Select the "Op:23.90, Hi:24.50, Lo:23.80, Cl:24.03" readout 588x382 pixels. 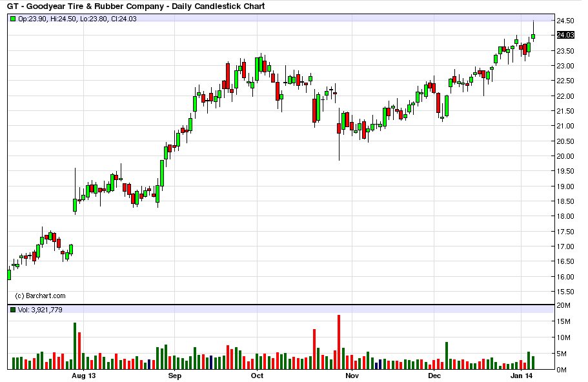(77, 19)
